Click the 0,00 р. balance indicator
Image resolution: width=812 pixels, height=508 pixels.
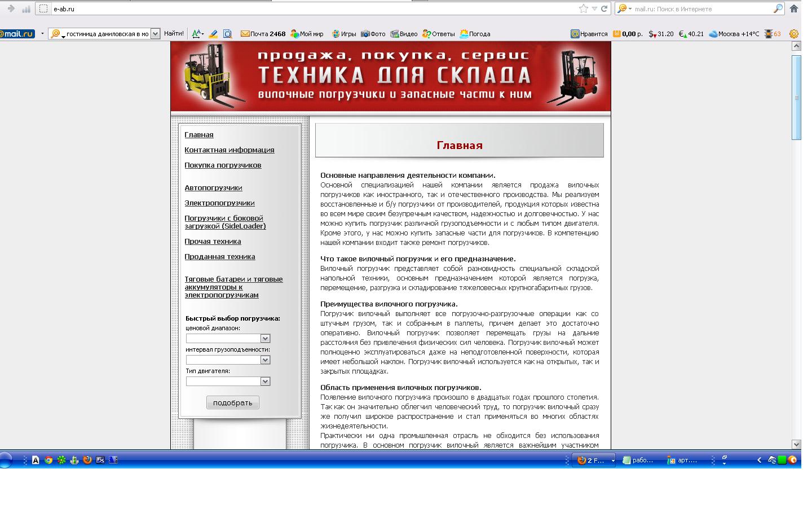tap(628, 34)
